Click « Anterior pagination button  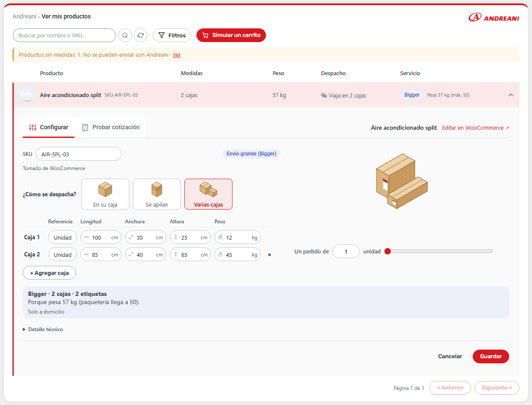coord(450,388)
